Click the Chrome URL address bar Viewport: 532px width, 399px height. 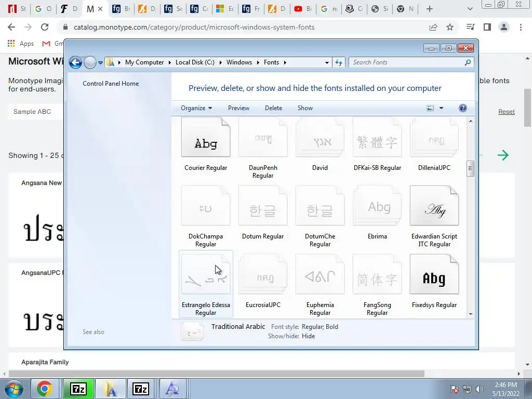[x=194, y=27]
